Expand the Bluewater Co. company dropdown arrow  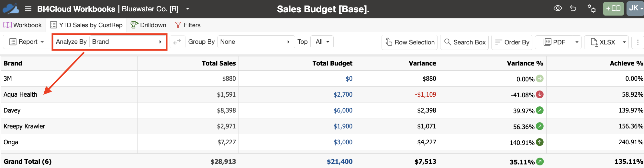pos(187,9)
